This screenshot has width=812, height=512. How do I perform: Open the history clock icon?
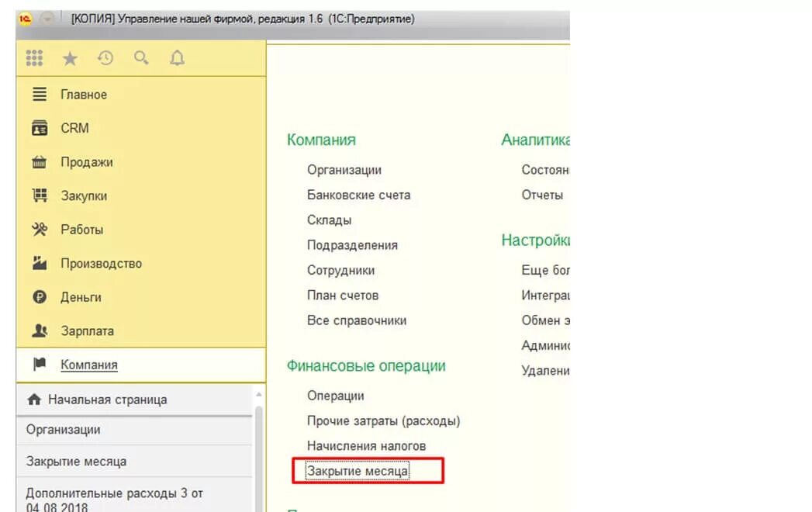point(105,58)
